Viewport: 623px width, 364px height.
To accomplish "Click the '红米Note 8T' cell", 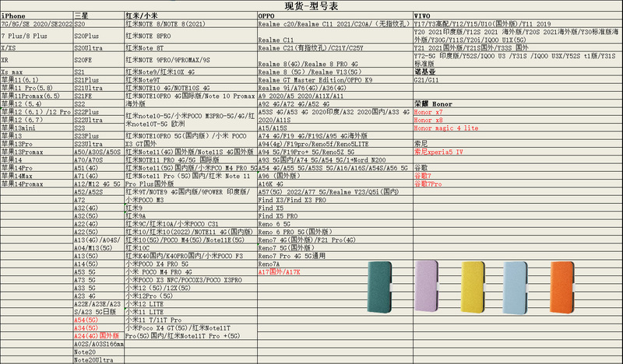I will (x=190, y=48).
